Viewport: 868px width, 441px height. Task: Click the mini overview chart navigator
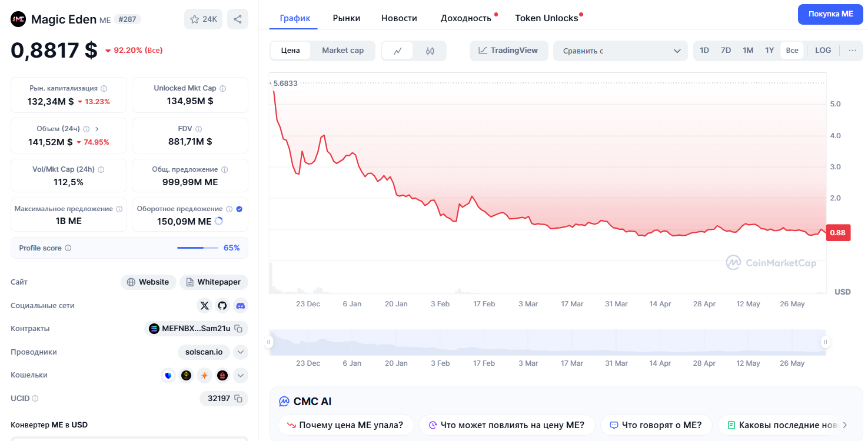(x=547, y=342)
